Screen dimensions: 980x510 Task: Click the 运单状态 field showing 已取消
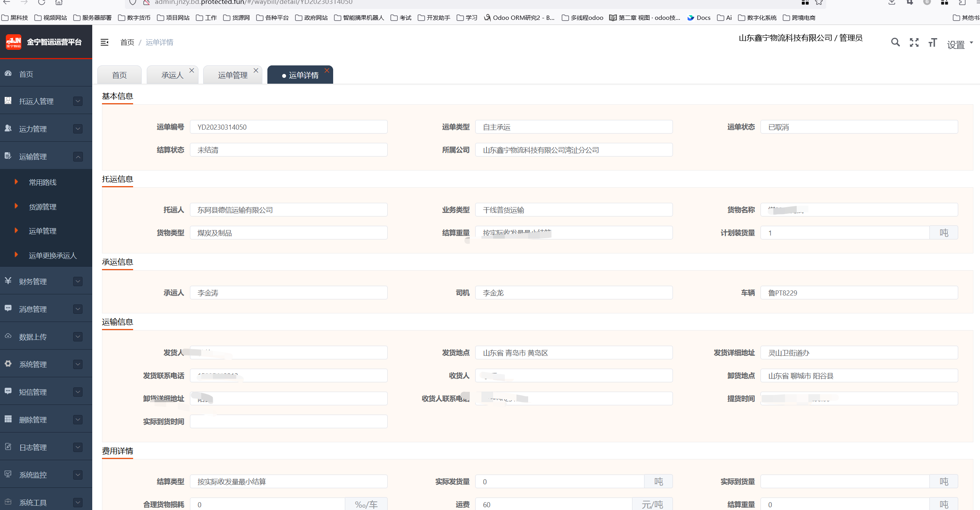859,127
